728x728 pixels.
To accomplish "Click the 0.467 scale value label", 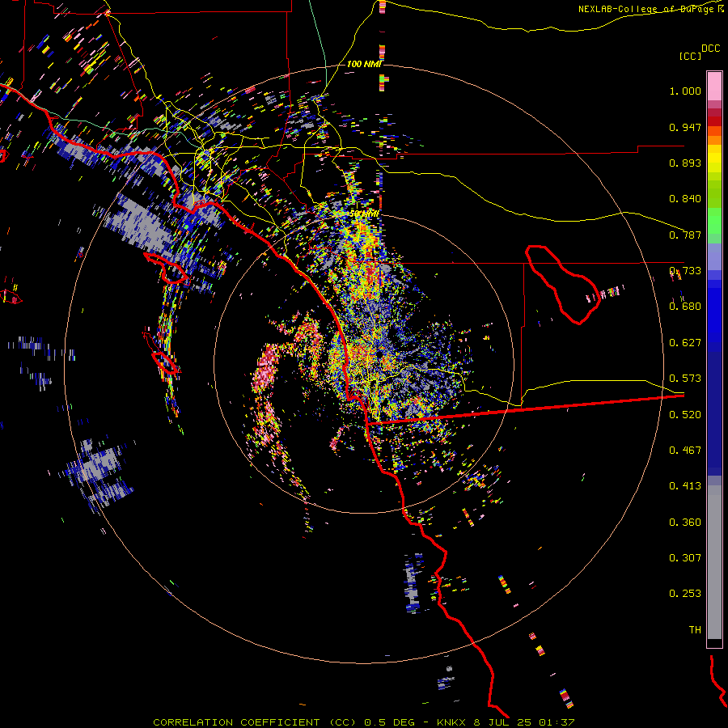I will (685, 451).
